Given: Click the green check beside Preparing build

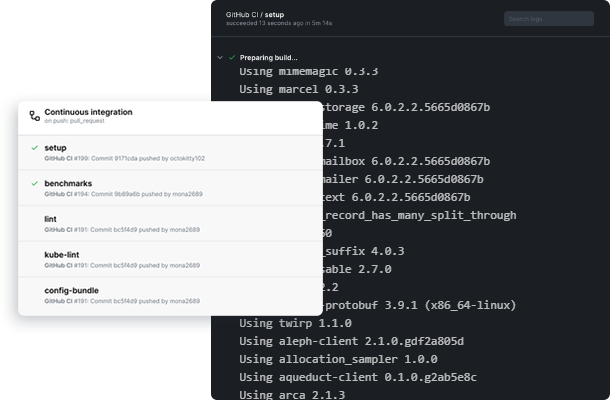Looking at the screenshot, I should click(x=232, y=58).
